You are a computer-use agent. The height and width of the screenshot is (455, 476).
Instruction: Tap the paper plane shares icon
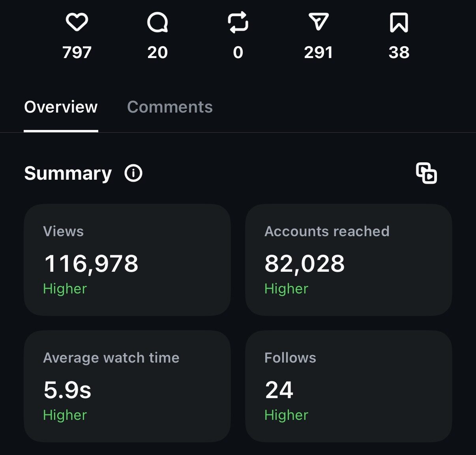(x=319, y=22)
